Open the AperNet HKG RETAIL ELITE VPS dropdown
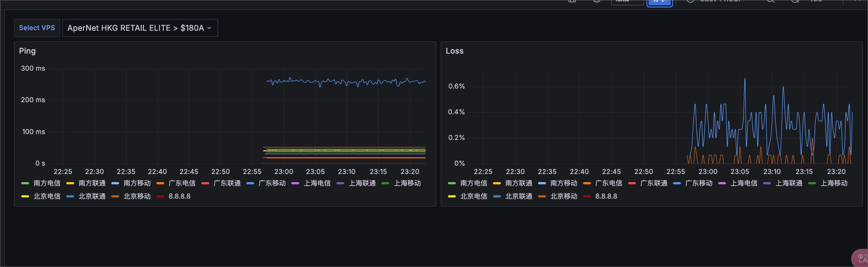The width and height of the screenshot is (868, 267). coord(140,28)
